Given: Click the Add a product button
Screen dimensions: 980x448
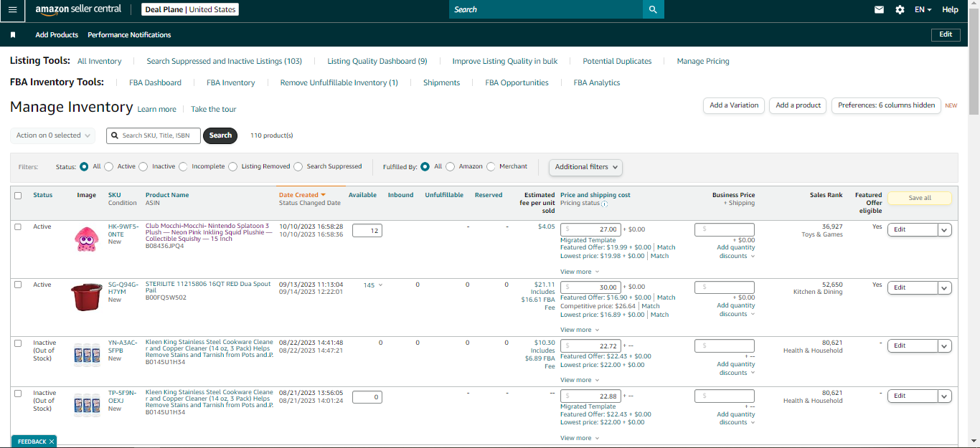Looking at the screenshot, I should click(x=798, y=105).
